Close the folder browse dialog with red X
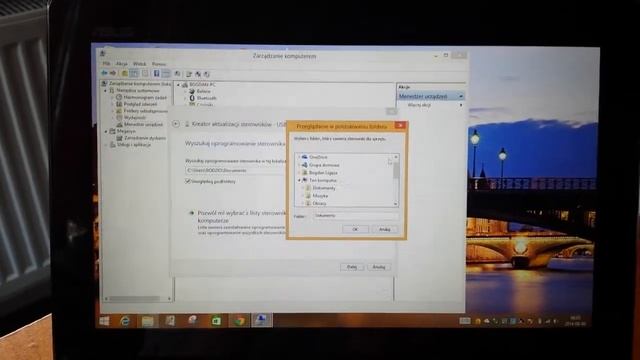Viewport: 640px width, 360px height. (x=400, y=125)
